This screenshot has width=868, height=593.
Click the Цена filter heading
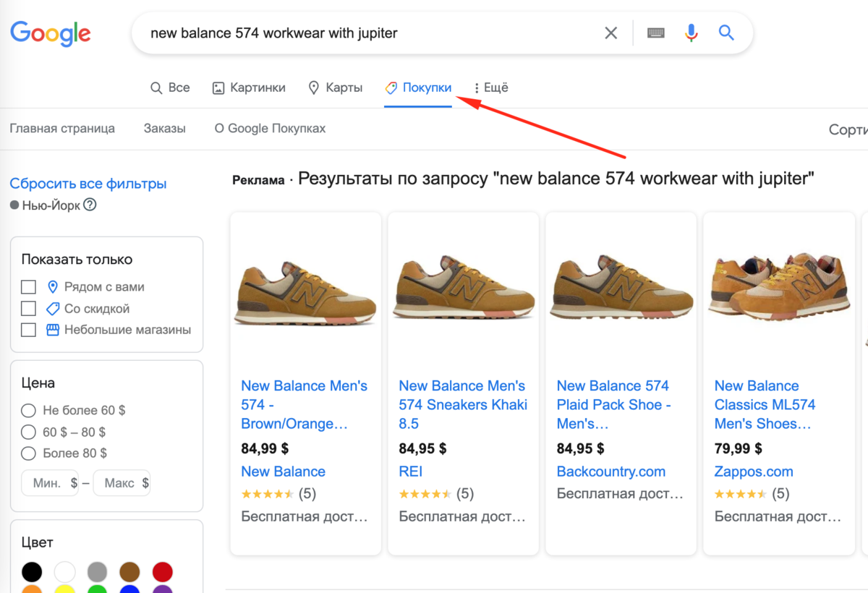pyautogui.click(x=38, y=383)
